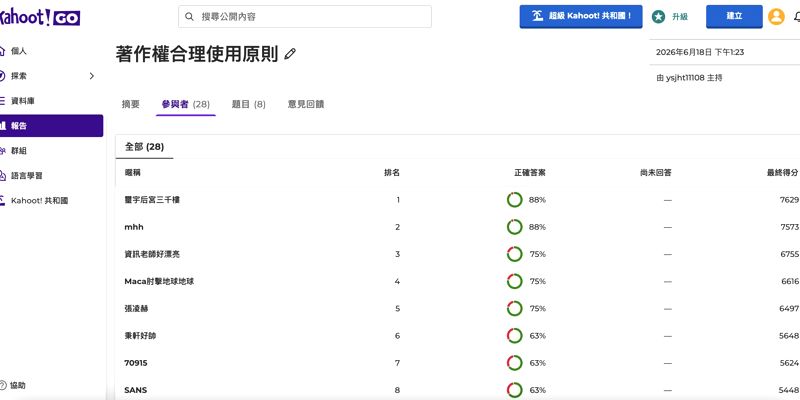Sort by the 最終得分 column header
Viewport: 800px width, 400px height.
pyautogui.click(x=783, y=172)
